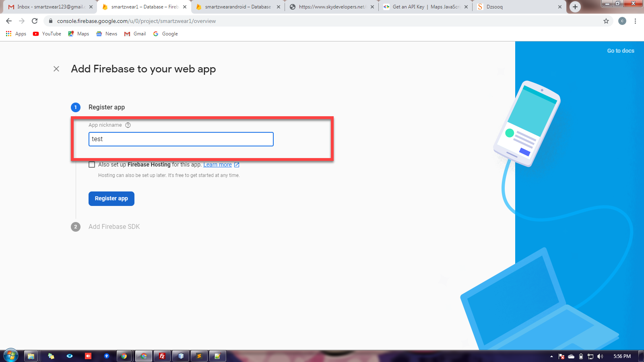This screenshot has width=644, height=362.
Task: Switch to the Inbox Gmail tab
Action: pyautogui.click(x=49, y=7)
